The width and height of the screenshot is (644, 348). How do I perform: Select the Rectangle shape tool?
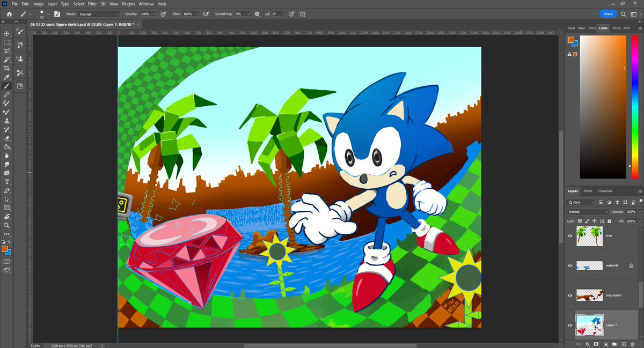tap(7, 208)
